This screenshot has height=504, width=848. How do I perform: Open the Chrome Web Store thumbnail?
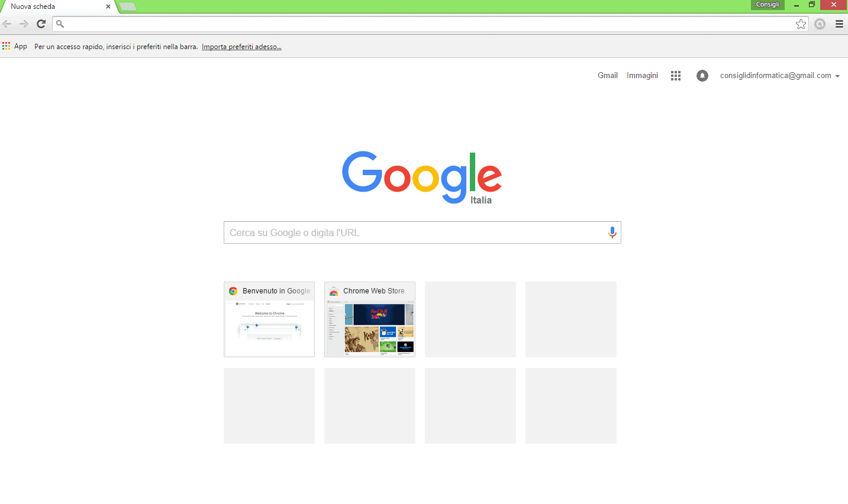[x=370, y=319]
